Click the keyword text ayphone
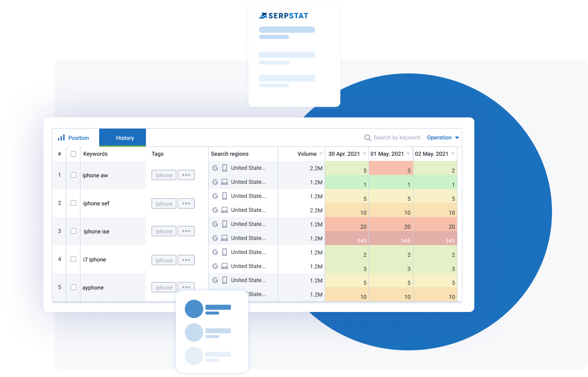 pyautogui.click(x=93, y=288)
